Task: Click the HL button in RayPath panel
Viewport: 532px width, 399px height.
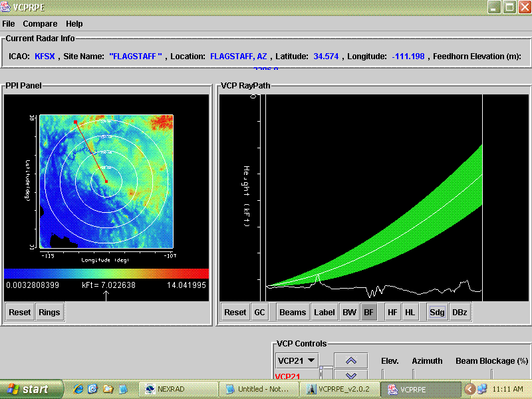Action: coord(410,312)
